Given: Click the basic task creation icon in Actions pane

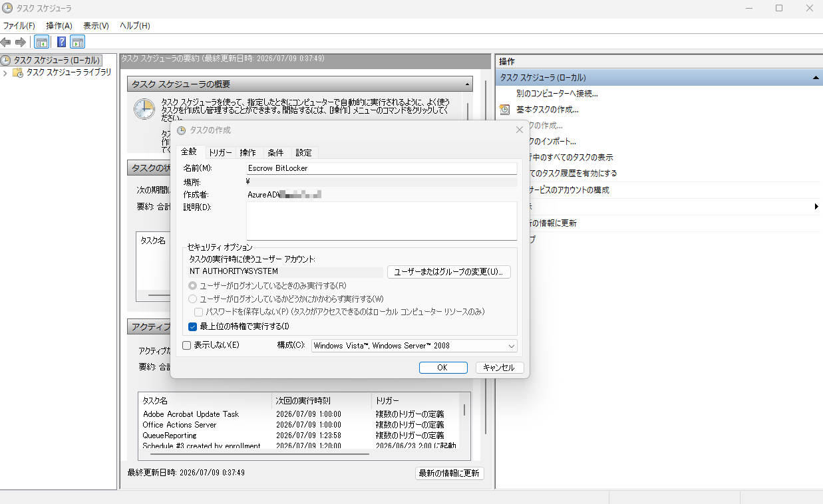Looking at the screenshot, I should pyautogui.click(x=505, y=109).
